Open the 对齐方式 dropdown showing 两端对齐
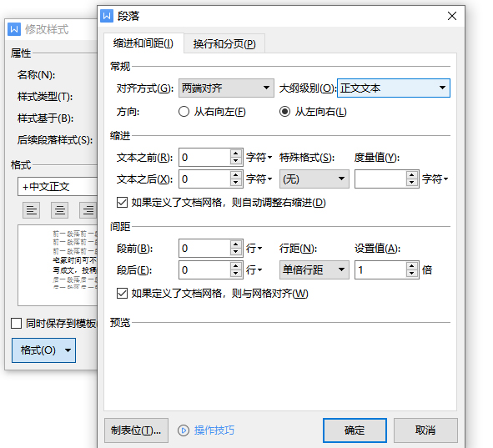 point(226,88)
